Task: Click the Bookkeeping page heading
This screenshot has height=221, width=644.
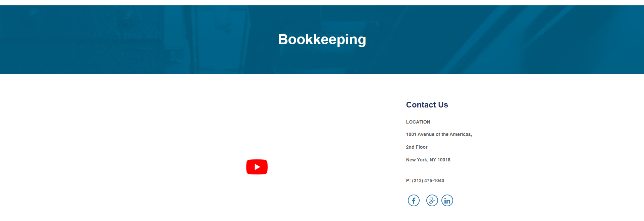Action: click(322, 40)
